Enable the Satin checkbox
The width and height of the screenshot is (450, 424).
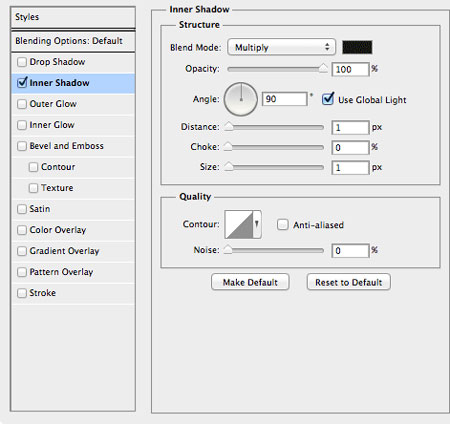tap(22, 209)
